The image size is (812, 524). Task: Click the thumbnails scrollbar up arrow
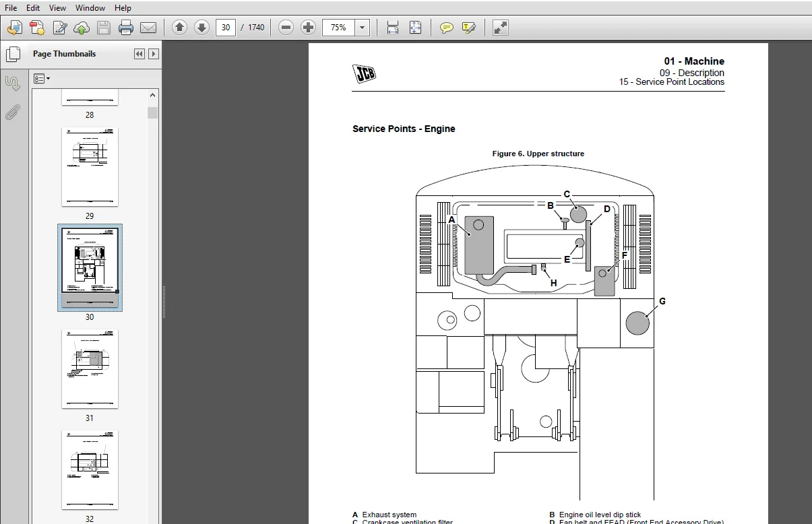click(153, 96)
